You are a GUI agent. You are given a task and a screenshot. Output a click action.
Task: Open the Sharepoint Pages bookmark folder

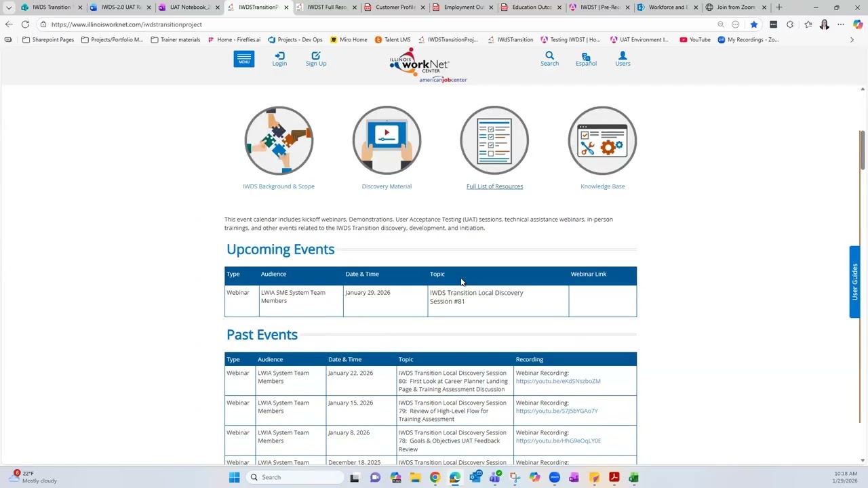tap(48, 39)
